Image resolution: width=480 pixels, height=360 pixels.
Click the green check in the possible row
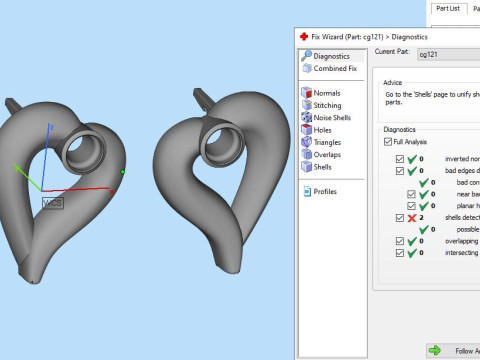point(424,229)
